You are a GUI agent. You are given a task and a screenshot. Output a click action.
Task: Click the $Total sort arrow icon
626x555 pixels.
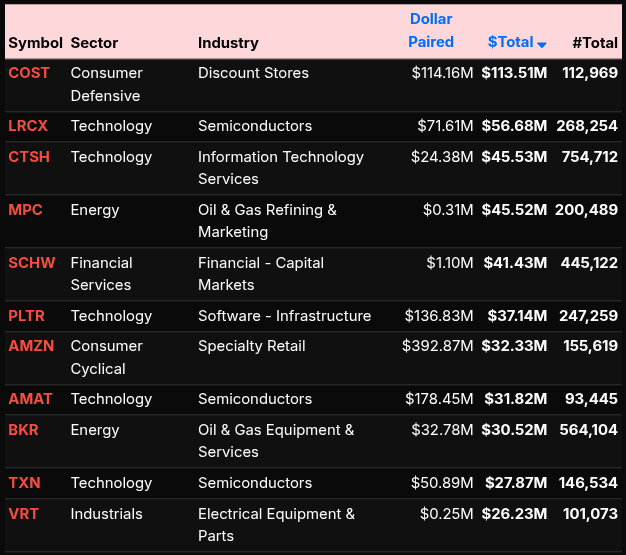pyautogui.click(x=542, y=44)
